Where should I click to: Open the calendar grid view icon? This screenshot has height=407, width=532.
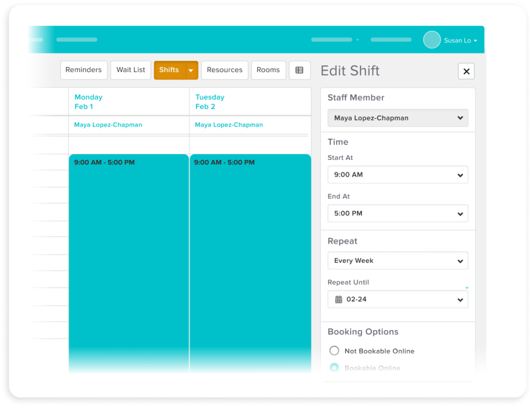click(300, 70)
